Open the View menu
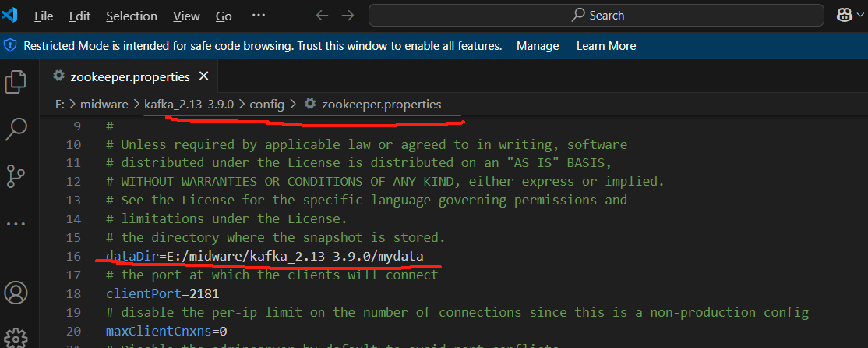 (186, 16)
